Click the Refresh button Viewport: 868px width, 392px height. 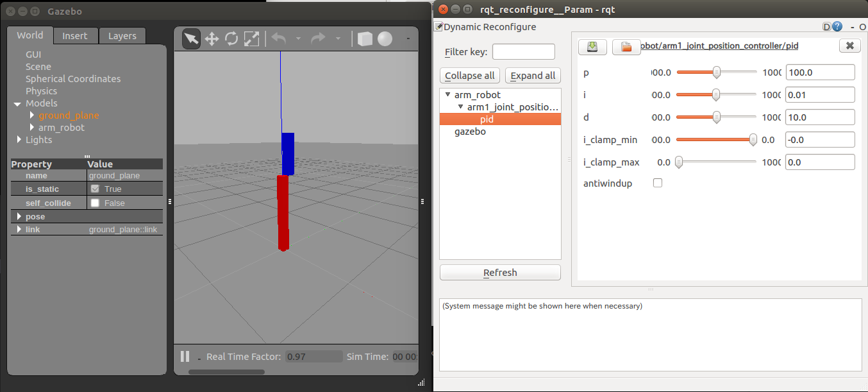[500, 272]
